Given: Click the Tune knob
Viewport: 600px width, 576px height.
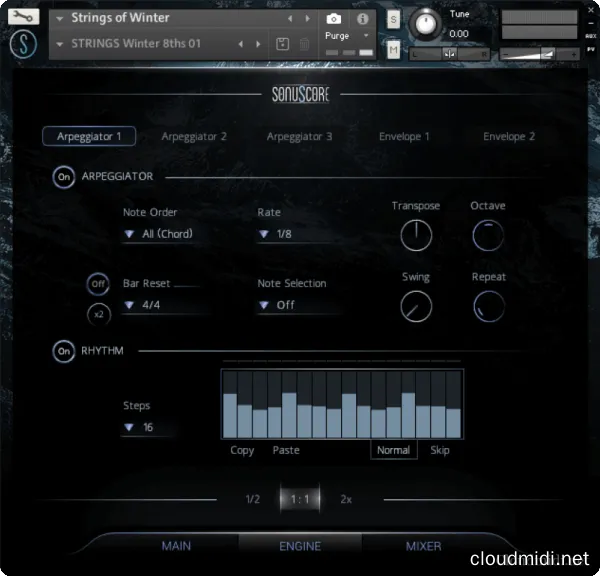Looking at the screenshot, I should tap(425, 23).
